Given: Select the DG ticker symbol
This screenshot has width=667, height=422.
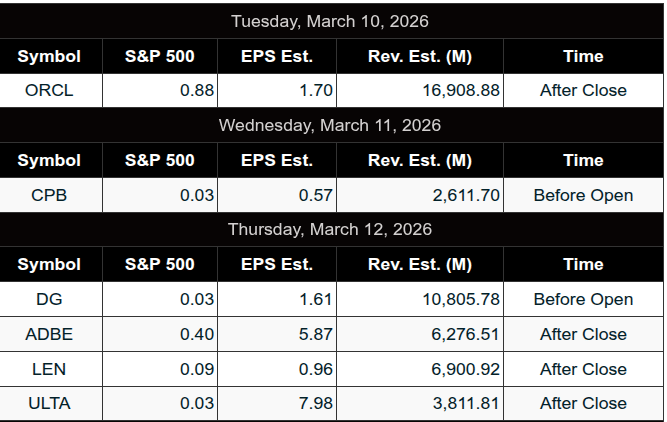Looking at the screenshot, I should tap(49, 299).
